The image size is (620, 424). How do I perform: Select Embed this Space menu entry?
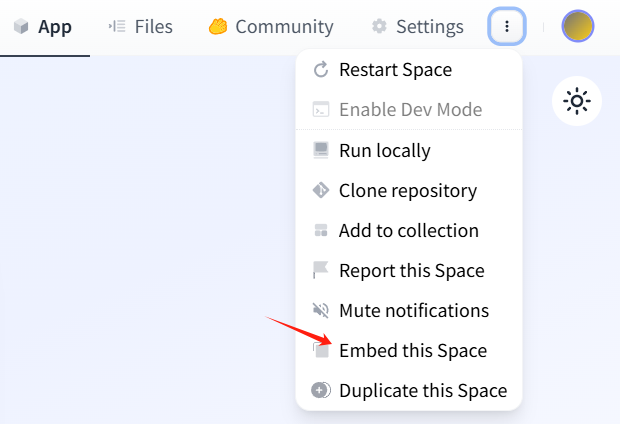412,350
